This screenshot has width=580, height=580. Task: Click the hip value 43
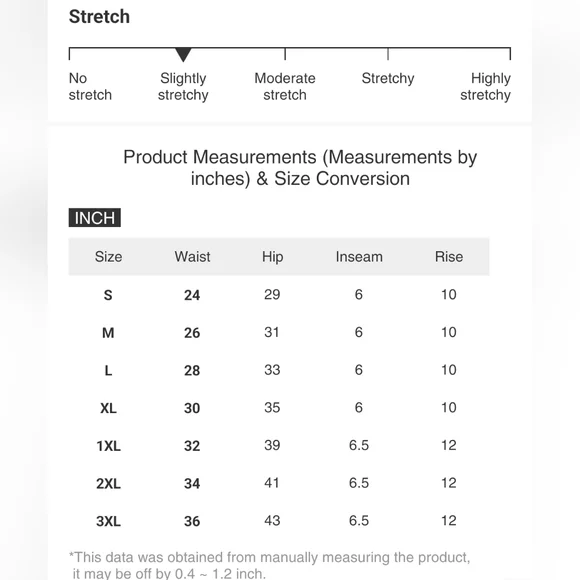click(272, 521)
